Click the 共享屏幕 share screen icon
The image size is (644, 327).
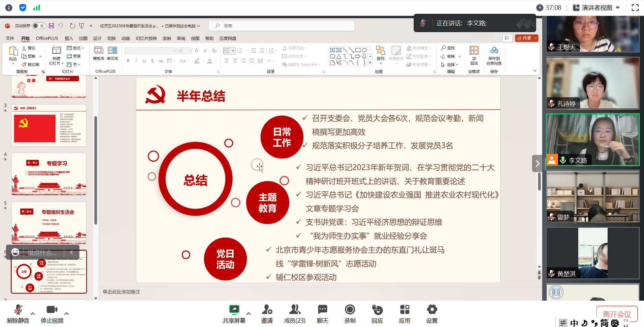(x=234, y=309)
